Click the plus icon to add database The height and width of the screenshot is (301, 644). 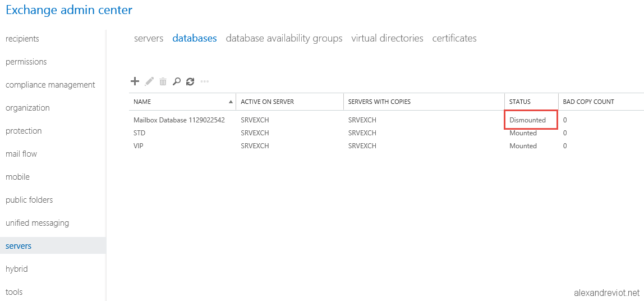pyautogui.click(x=135, y=81)
